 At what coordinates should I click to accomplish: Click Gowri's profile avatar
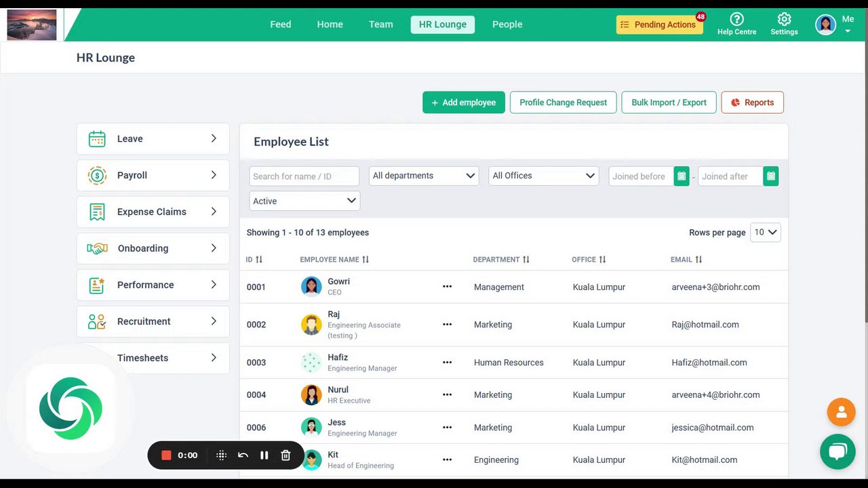311,287
